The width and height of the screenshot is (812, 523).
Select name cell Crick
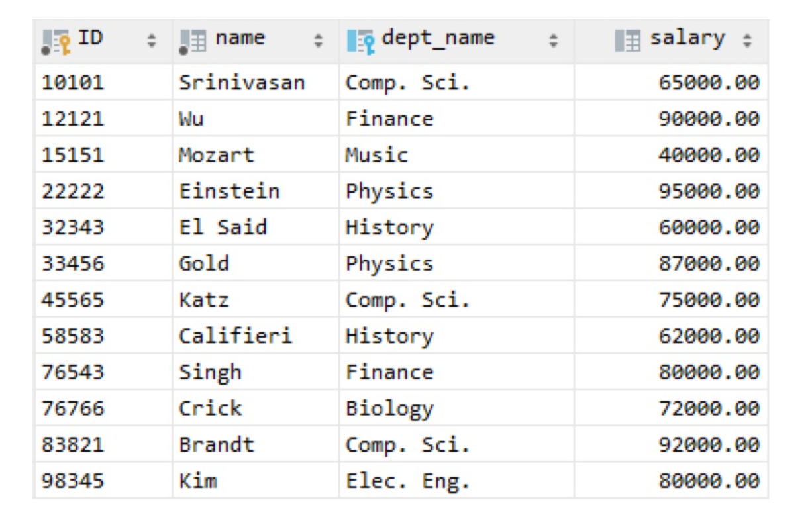(256, 408)
